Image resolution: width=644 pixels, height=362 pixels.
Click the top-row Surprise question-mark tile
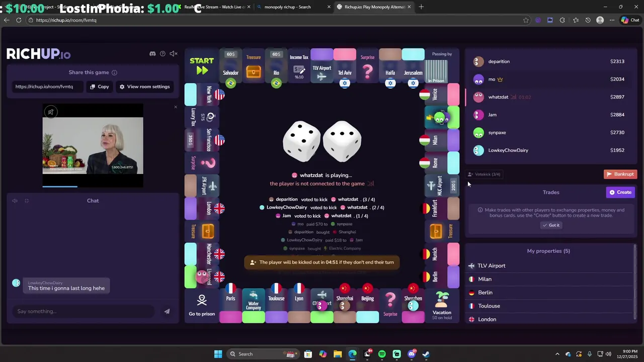click(367, 66)
